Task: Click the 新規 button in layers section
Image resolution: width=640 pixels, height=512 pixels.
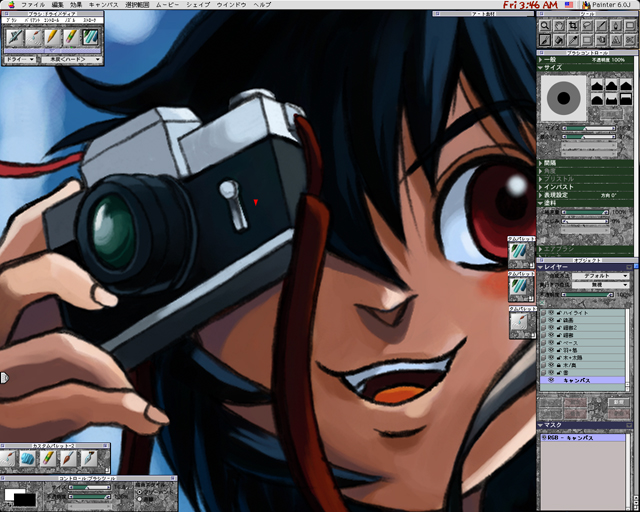Action: click(619, 402)
